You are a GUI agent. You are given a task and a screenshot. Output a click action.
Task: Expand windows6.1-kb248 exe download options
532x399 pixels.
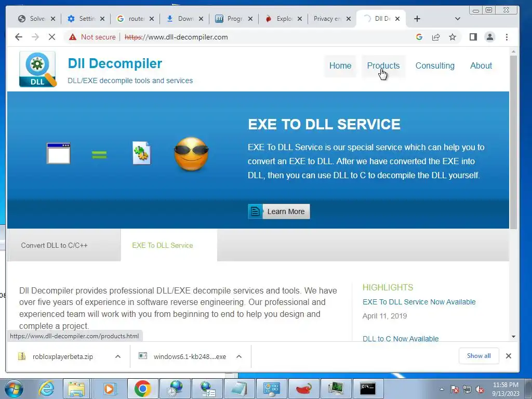click(x=239, y=356)
